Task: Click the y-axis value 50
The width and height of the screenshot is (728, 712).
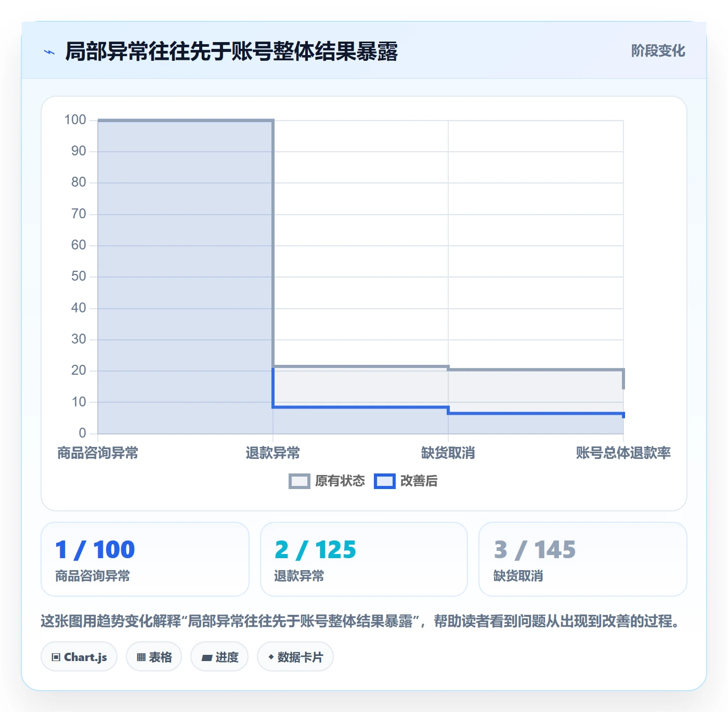Action: tap(79, 276)
